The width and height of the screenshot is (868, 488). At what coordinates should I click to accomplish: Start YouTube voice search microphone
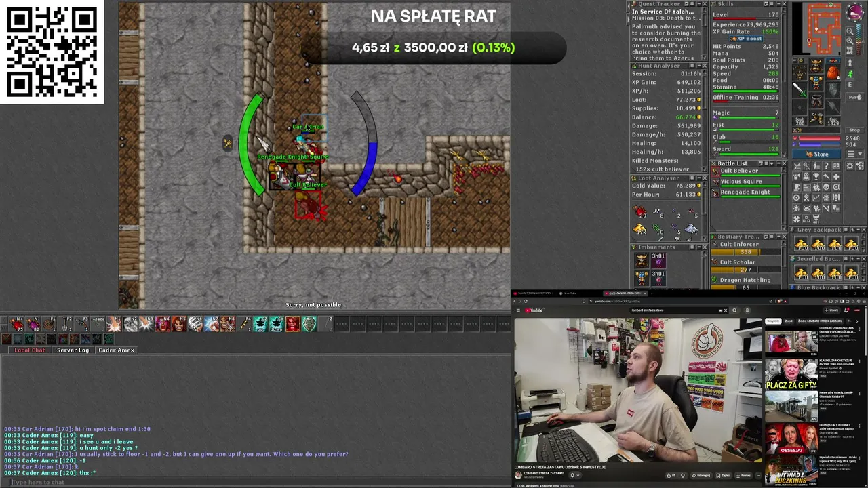[x=747, y=310]
